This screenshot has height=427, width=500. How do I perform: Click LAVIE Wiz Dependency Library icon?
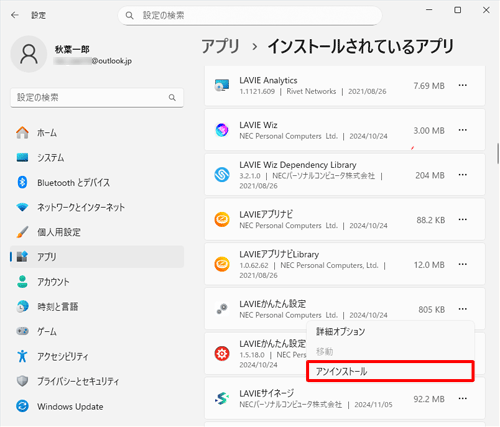click(x=222, y=175)
